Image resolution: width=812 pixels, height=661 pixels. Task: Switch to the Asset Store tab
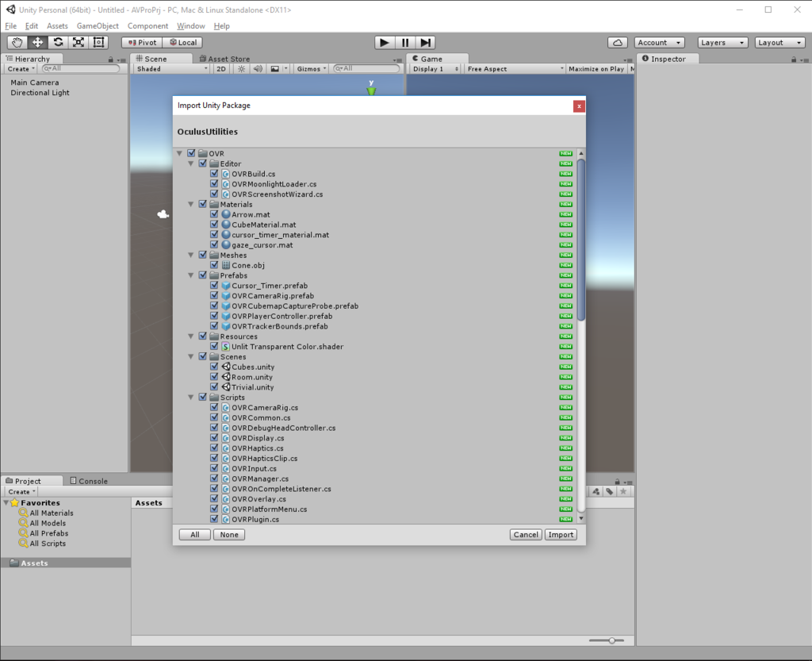click(224, 59)
